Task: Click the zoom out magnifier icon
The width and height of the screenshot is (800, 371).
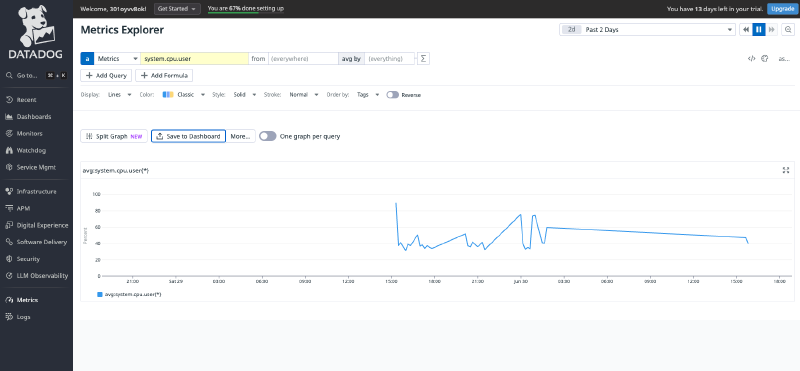Action: 788,30
